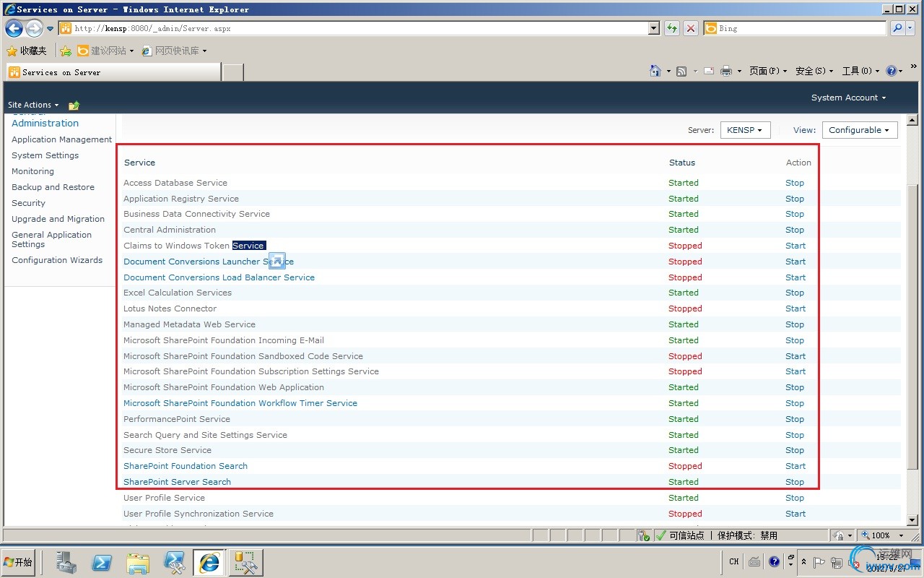924x578 pixels.
Task: Open the IE help question mark icon
Action: click(892, 71)
